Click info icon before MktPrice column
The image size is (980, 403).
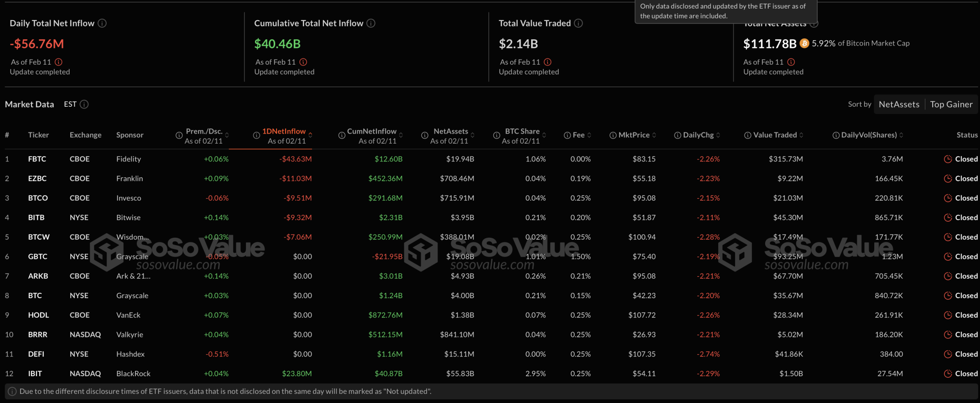(x=612, y=135)
